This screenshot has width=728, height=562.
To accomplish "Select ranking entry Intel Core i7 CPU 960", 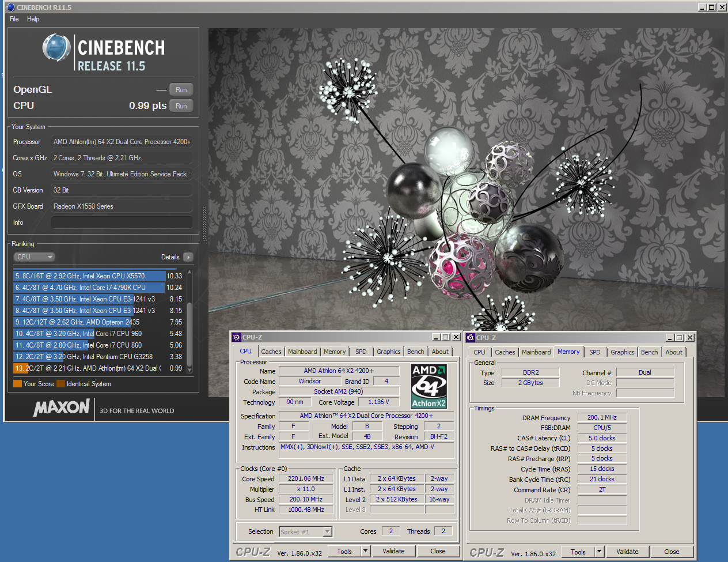I will click(x=98, y=334).
